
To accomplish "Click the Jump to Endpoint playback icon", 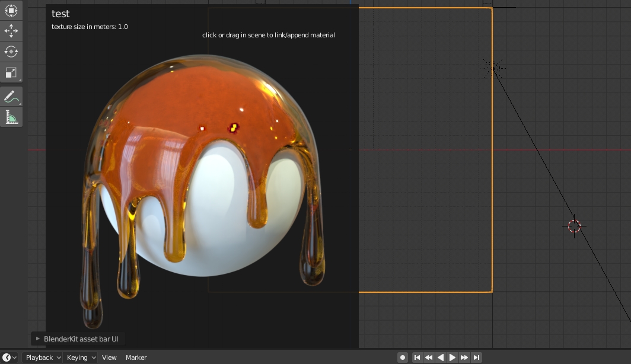I will pyautogui.click(x=476, y=357).
